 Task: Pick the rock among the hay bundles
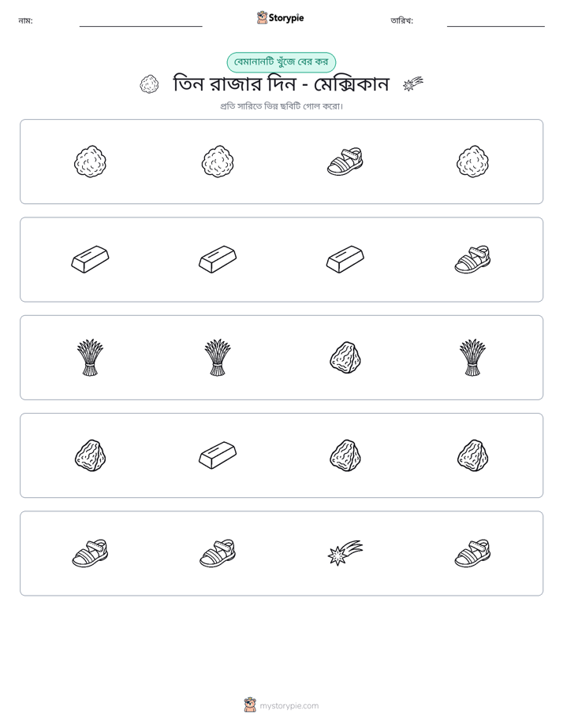coord(345,358)
